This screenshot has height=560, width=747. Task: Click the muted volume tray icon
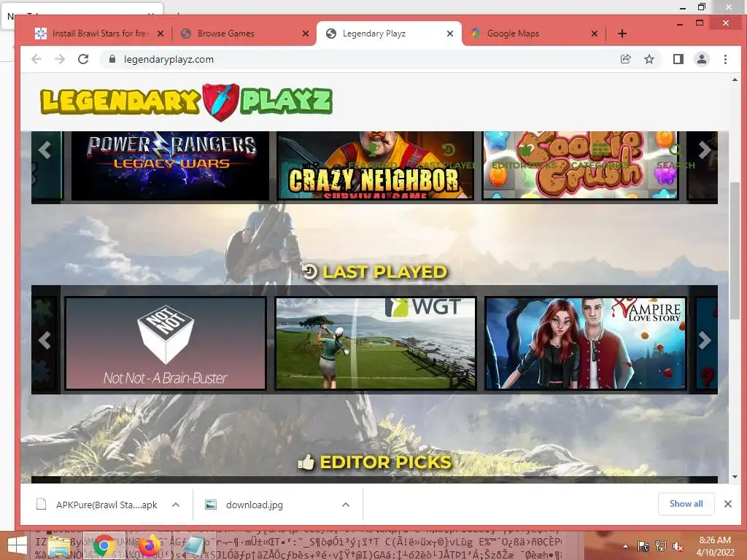pyautogui.click(x=678, y=546)
